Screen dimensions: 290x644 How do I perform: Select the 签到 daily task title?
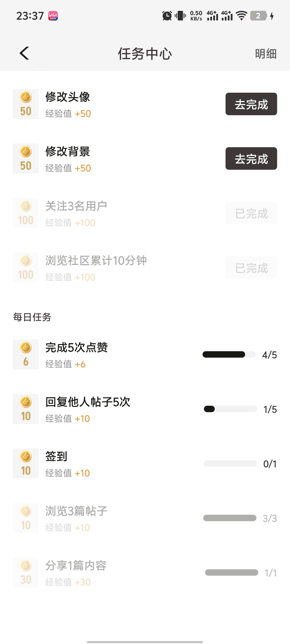56,456
